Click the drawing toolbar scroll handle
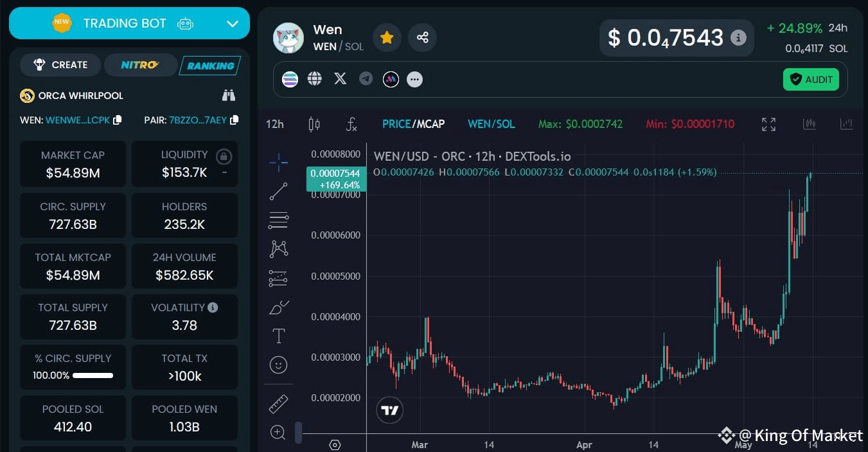 click(298, 433)
